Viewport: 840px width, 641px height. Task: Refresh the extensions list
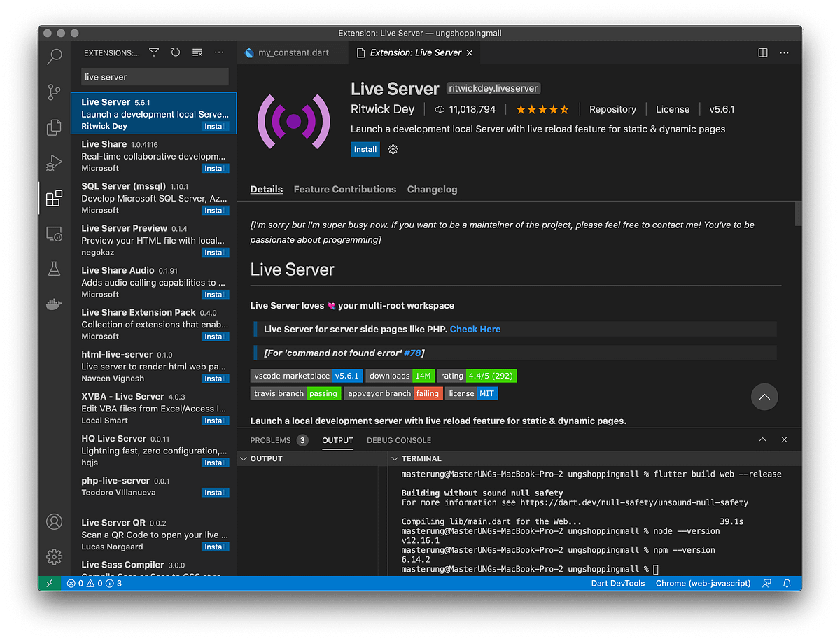coord(175,52)
